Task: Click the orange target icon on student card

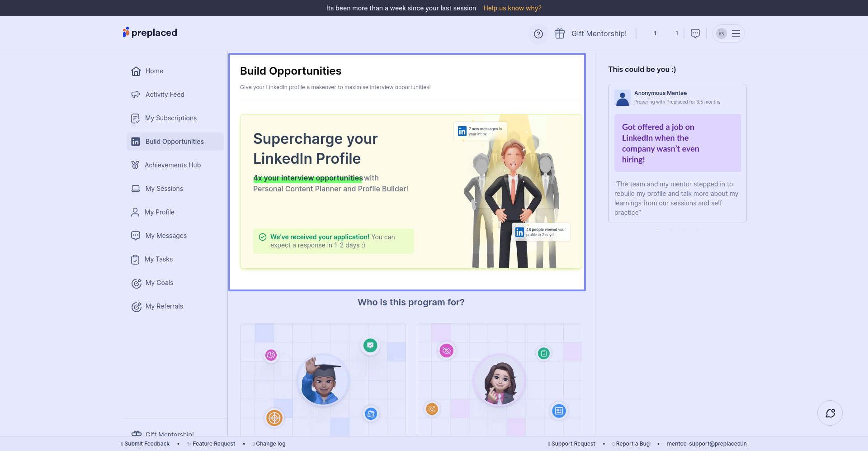Action: pos(274,418)
